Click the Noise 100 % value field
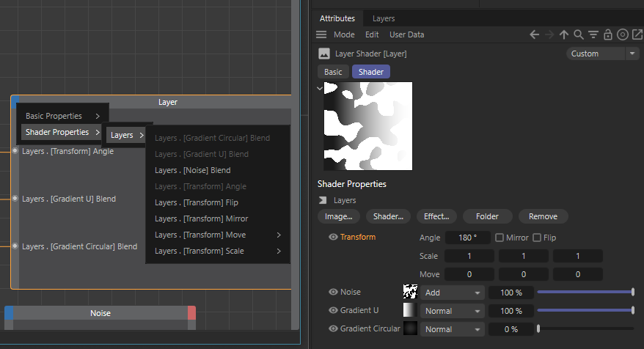The height and width of the screenshot is (349, 644). [x=511, y=293]
